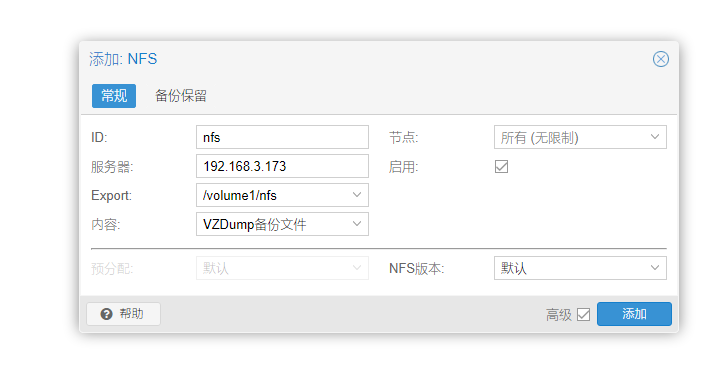Image resolution: width=701 pixels, height=367 pixels.
Task: Click the 添加 button
Action: click(x=634, y=314)
